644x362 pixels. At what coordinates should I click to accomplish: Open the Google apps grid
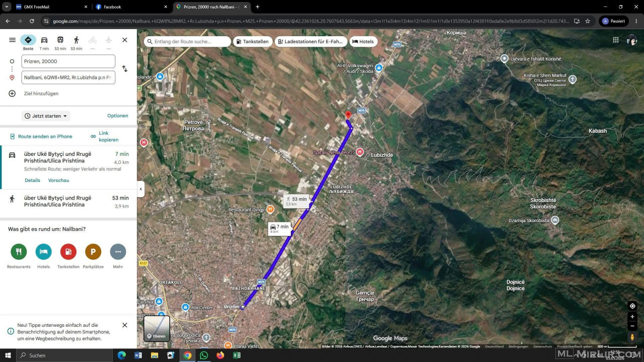(615, 40)
